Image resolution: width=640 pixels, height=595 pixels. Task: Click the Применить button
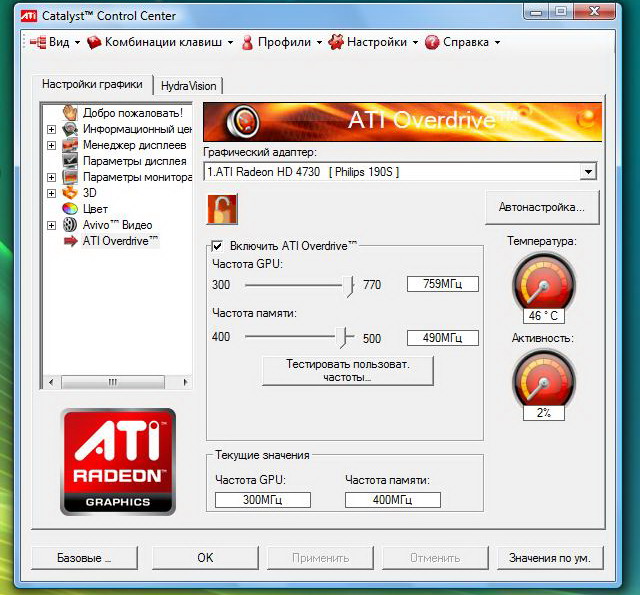tap(320, 558)
